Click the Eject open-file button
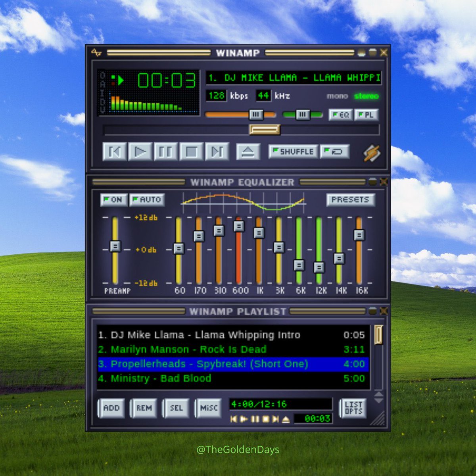This screenshot has height=476, width=476. pyautogui.click(x=248, y=152)
